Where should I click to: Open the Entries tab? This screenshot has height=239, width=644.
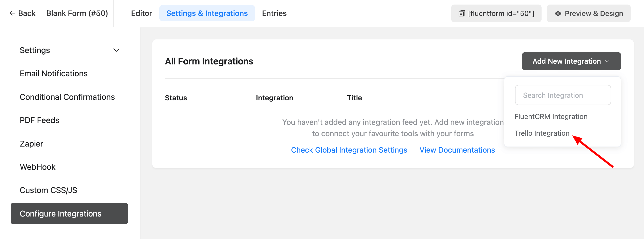(274, 13)
